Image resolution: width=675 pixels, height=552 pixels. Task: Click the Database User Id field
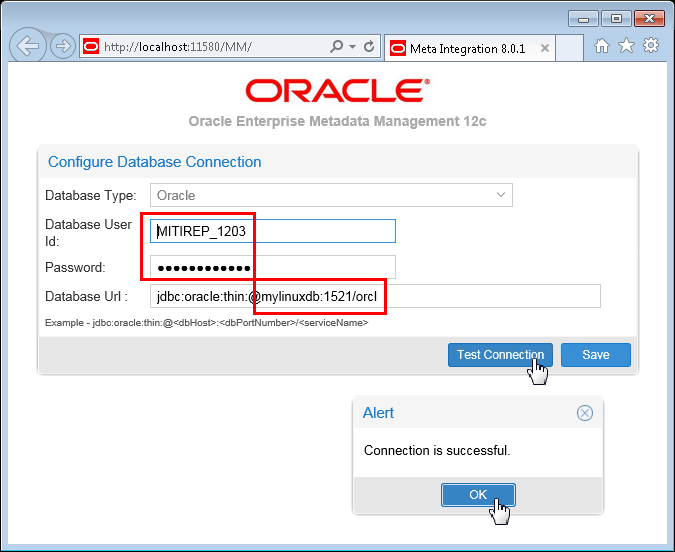click(x=272, y=231)
